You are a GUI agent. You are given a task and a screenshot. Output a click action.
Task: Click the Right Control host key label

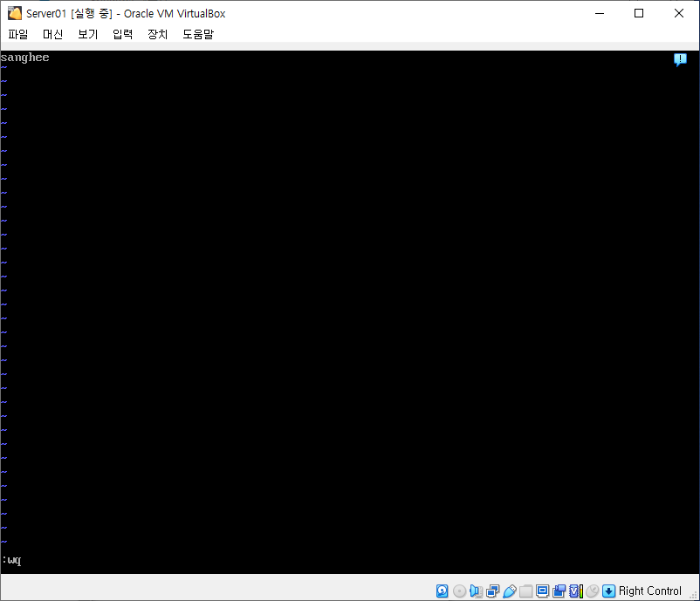(650, 591)
